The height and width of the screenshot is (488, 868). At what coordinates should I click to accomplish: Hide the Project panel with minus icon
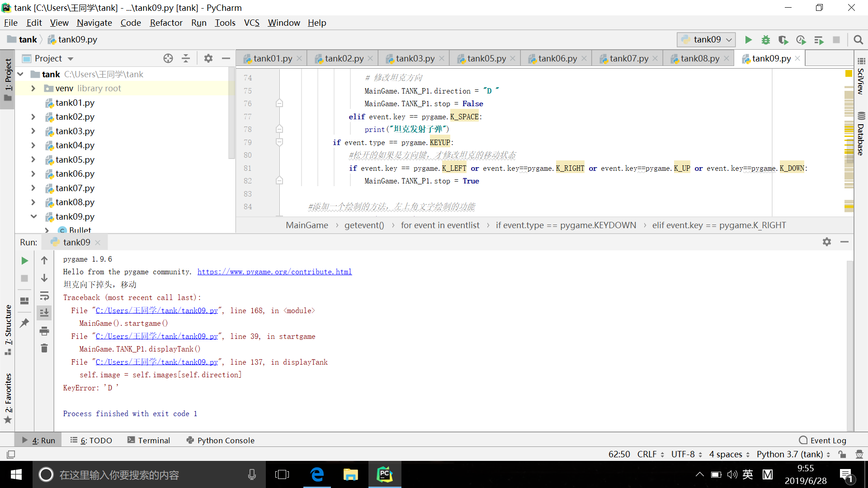(x=226, y=58)
